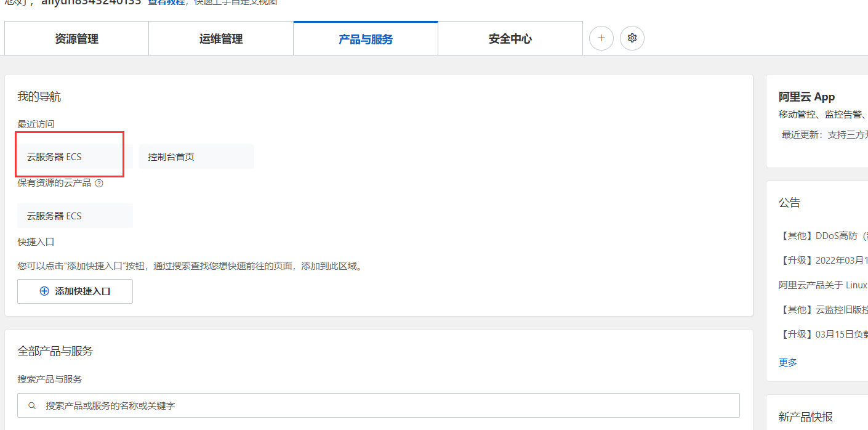Click the 最近更新：支持三方 text
Screen dimensions: 868x430
point(825,134)
